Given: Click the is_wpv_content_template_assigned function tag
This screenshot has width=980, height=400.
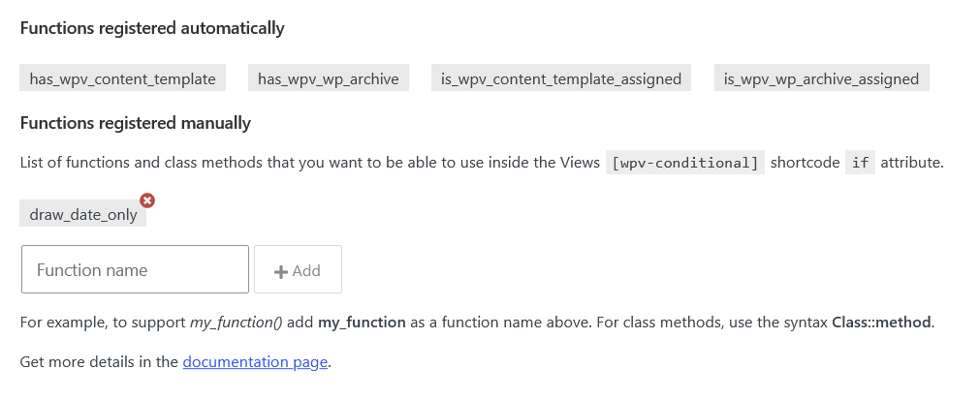Looking at the screenshot, I should click(561, 77).
